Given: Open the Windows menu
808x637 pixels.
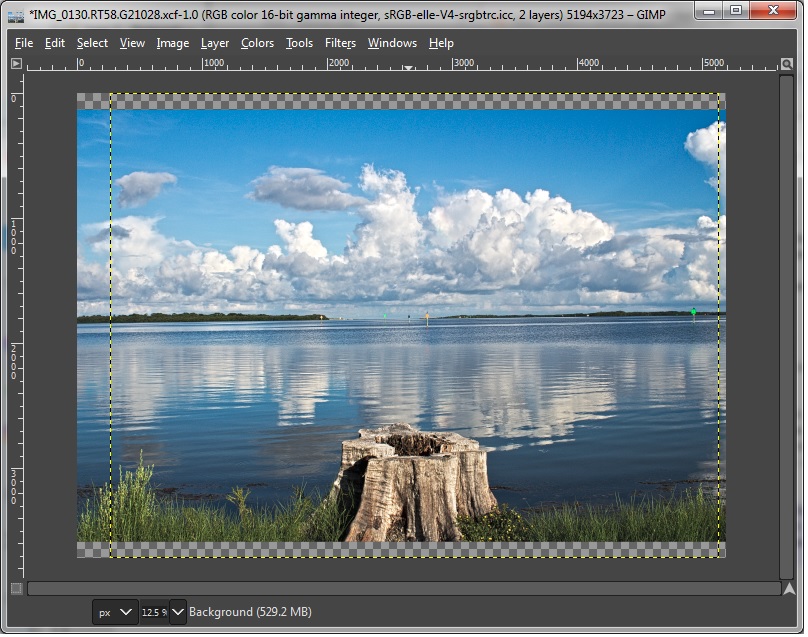Looking at the screenshot, I should pos(392,43).
